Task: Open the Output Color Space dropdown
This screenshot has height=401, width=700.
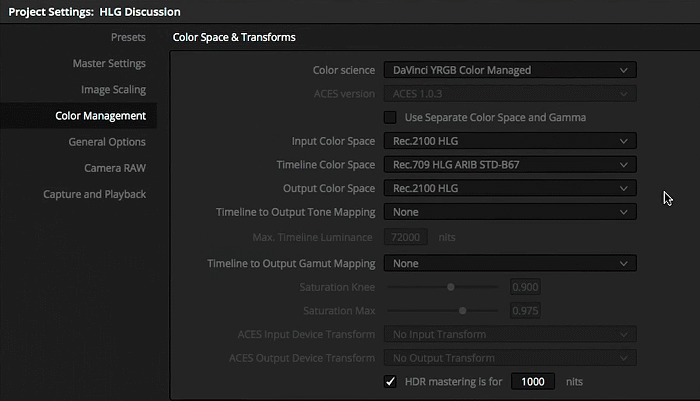Action: coord(510,188)
